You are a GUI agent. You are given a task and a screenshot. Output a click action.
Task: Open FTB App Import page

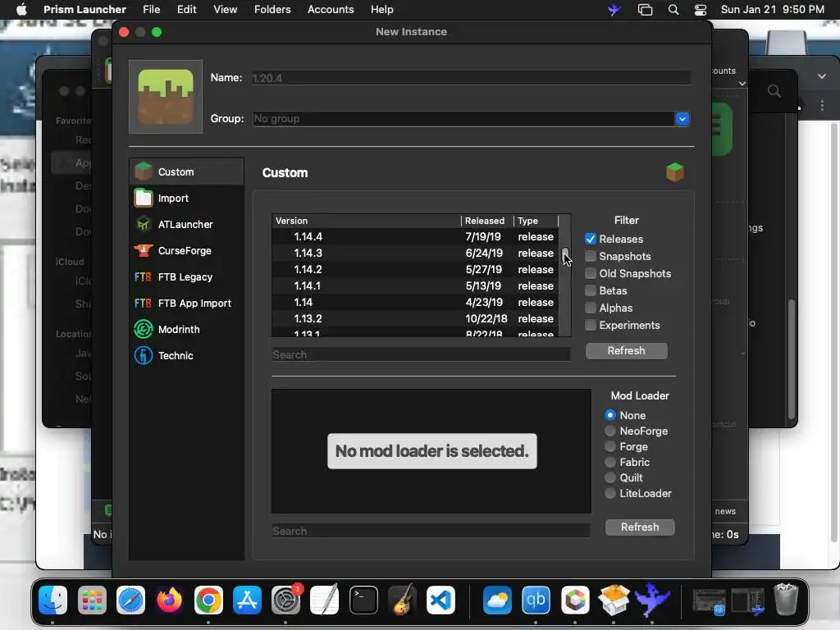pos(143,303)
